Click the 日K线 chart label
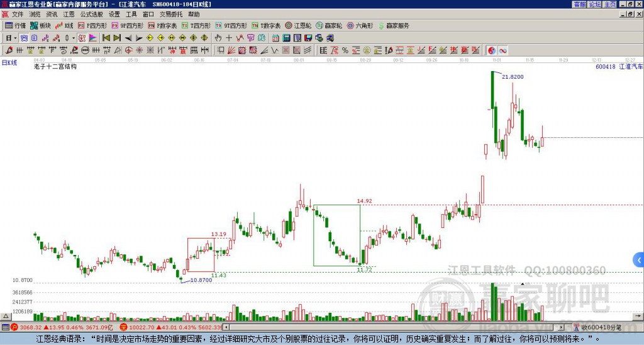The height and width of the screenshot is (345, 644). tap(9, 62)
